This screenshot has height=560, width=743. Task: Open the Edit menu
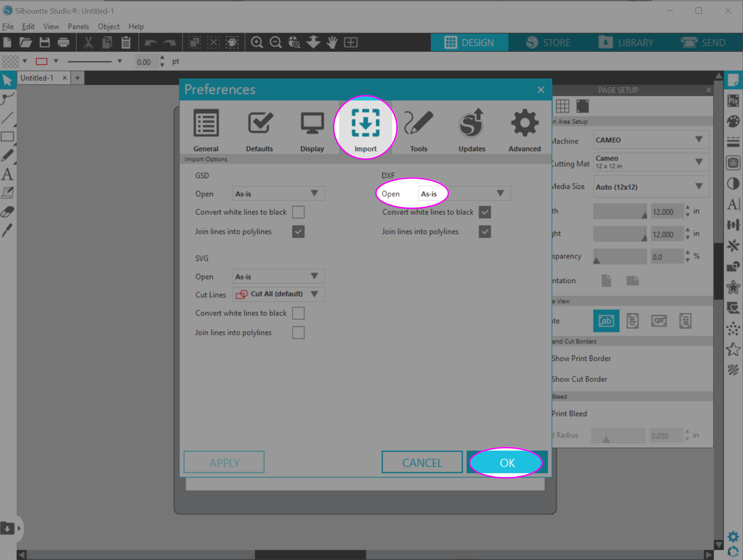point(29,26)
